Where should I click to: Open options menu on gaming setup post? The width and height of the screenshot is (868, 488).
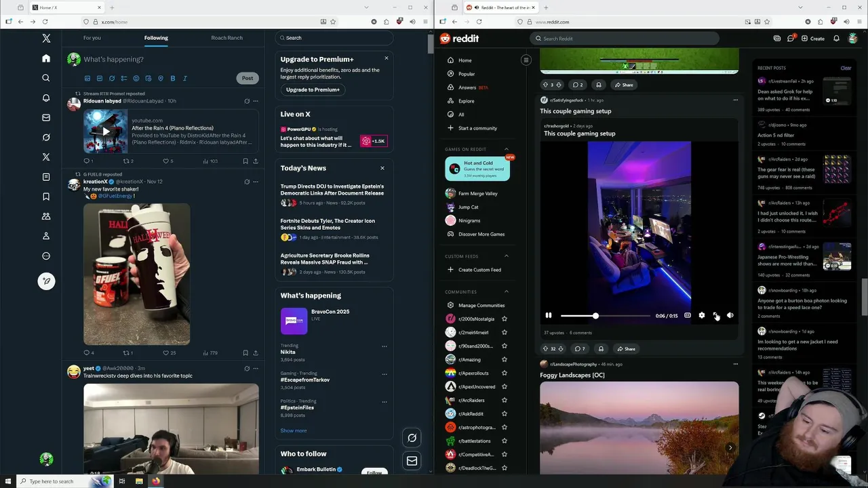pyautogui.click(x=735, y=100)
